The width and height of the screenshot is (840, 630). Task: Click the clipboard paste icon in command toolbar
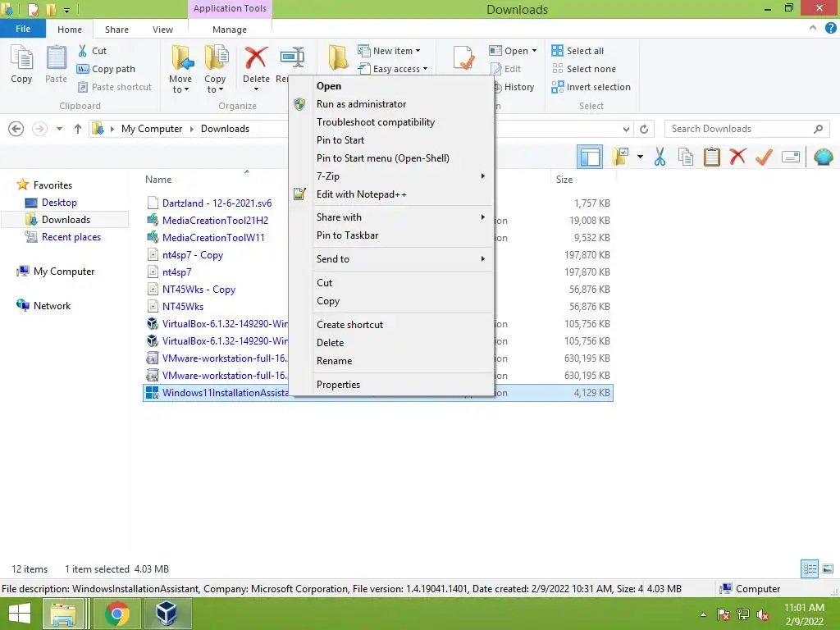(711, 157)
